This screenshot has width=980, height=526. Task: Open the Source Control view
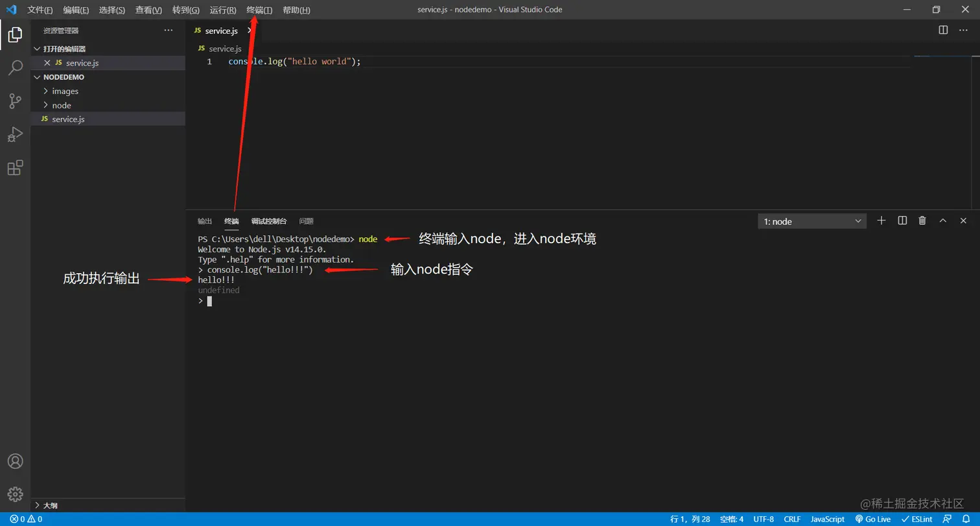[x=15, y=101]
